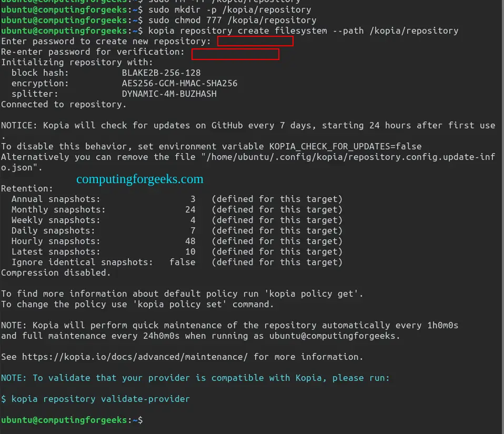Click 'NOTE: To validate that your provider' line
The width and height of the screenshot is (504, 434).
195,378
